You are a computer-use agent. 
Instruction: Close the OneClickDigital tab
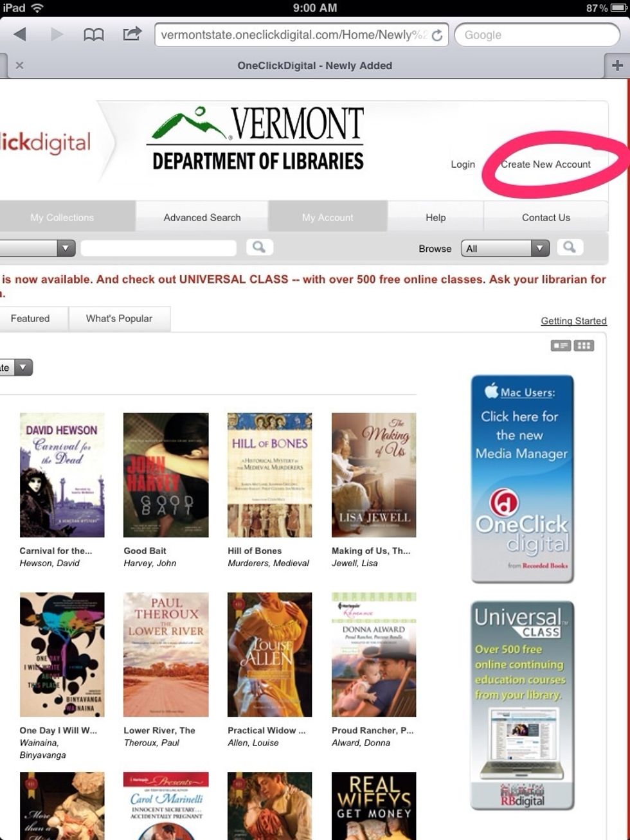click(19, 65)
